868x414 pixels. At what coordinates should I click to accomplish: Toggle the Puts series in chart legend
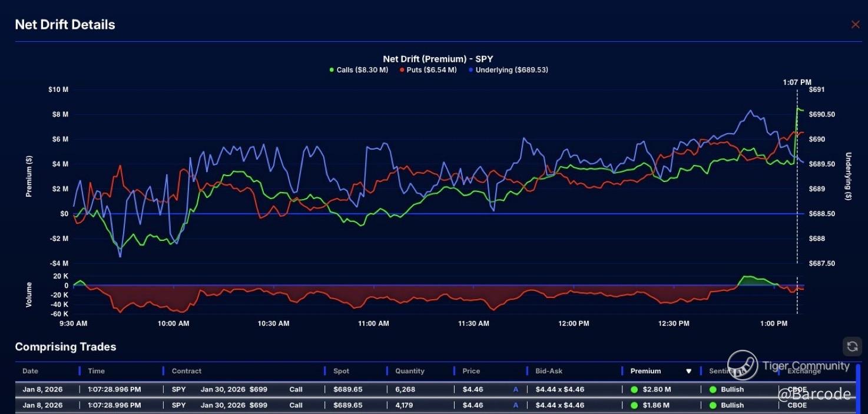[x=428, y=70]
